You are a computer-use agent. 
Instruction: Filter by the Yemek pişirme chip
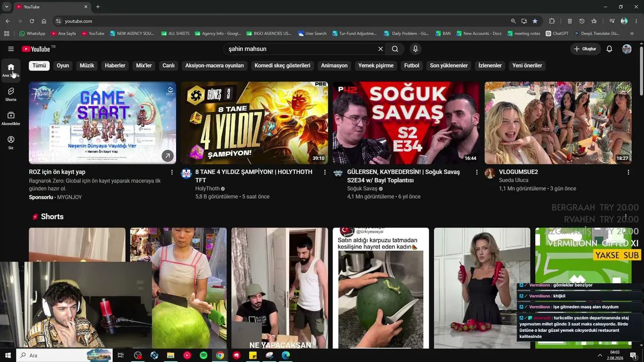click(376, 65)
